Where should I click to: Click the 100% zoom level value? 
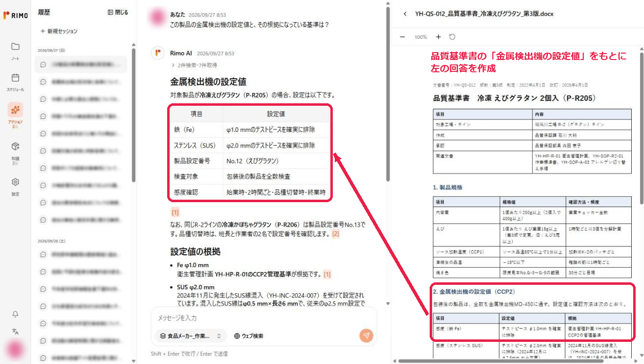420,37
